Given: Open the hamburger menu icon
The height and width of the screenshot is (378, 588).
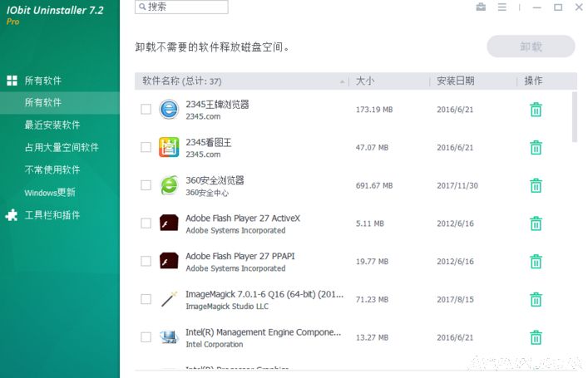Looking at the screenshot, I should [502, 7].
